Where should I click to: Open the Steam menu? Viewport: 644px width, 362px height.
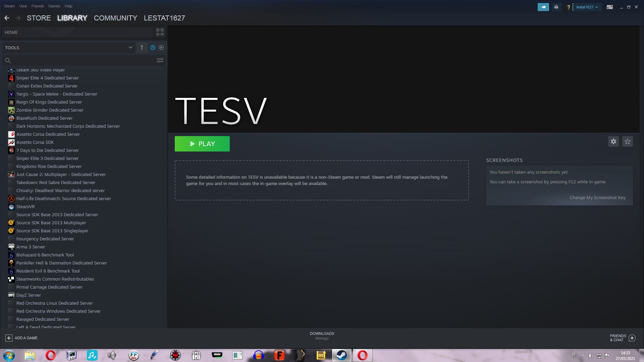pos(9,6)
